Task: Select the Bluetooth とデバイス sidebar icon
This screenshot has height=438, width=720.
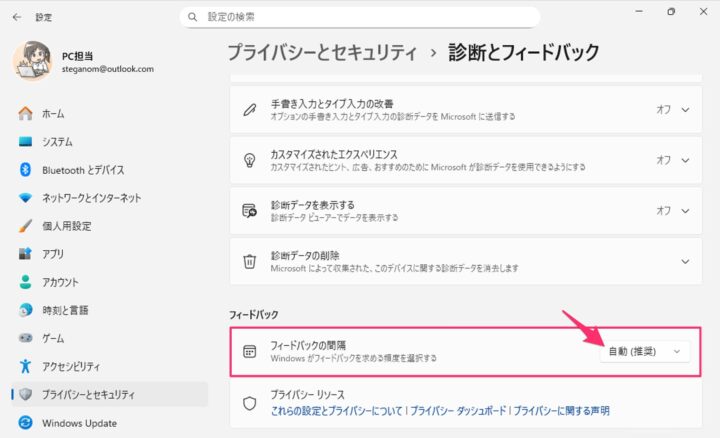Action: (26, 170)
